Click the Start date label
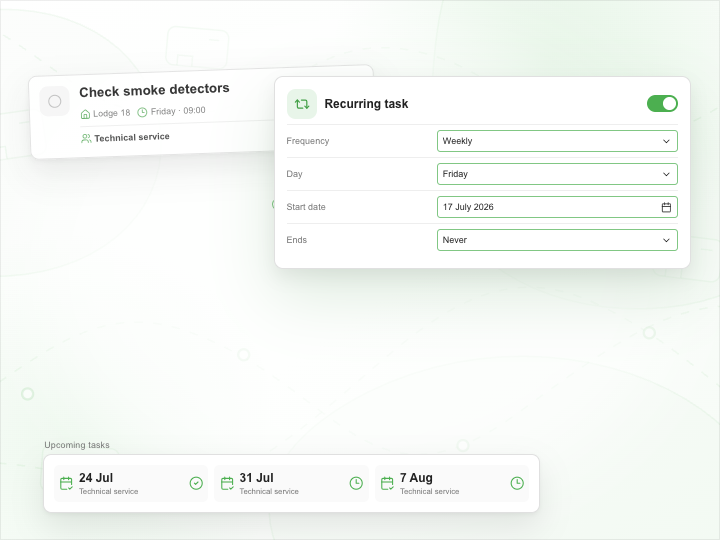This screenshot has height=540, width=720. pyautogui.click(x=306, y=207)
